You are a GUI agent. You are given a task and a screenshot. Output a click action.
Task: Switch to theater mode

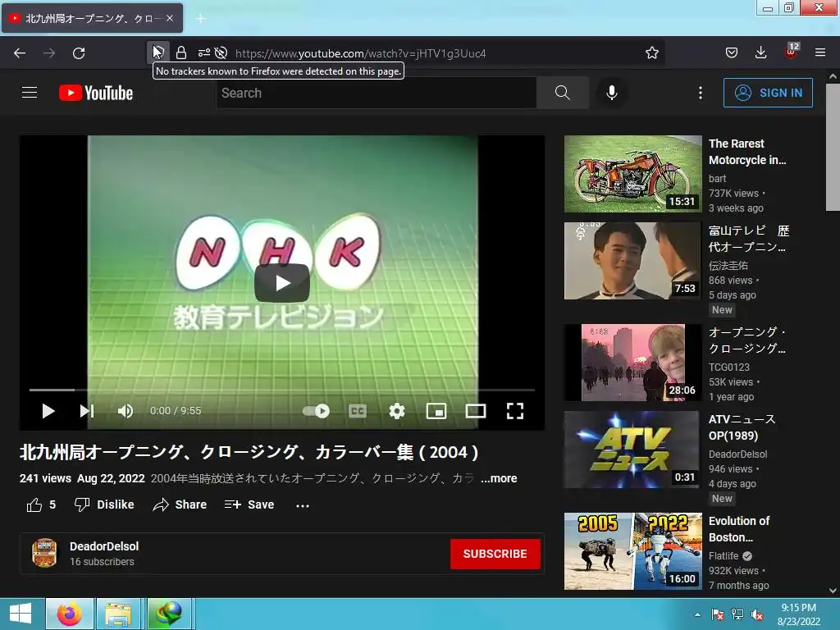pyautogui.click(x=476, y=411)
